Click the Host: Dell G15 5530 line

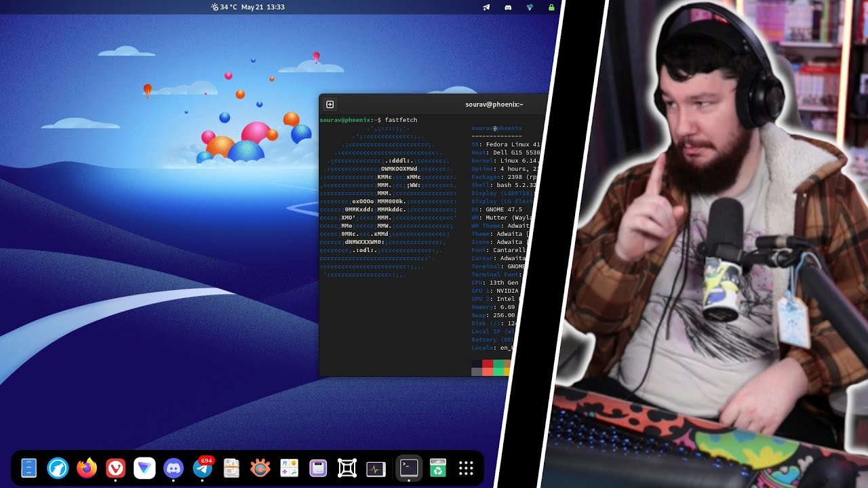point(506,152)
